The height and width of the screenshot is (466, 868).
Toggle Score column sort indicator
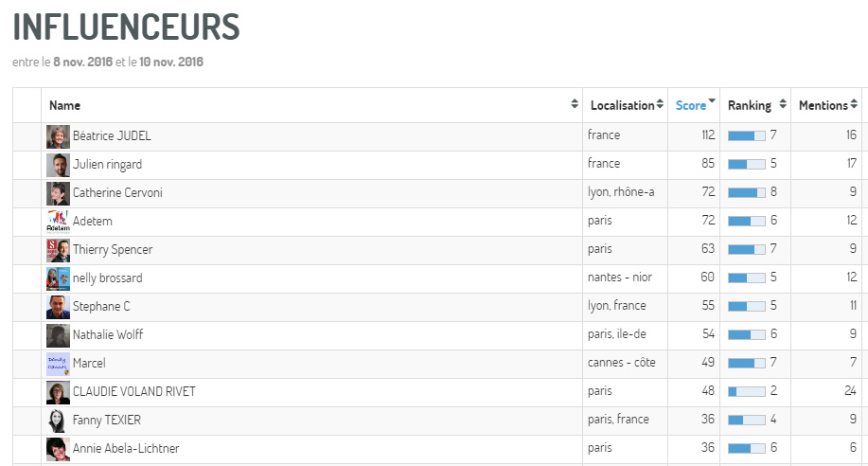point(712,100)
